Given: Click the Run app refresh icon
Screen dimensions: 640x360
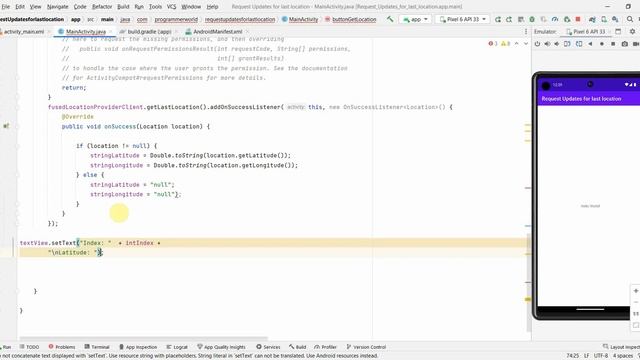Looking at the screenshot, I should 498,19.
